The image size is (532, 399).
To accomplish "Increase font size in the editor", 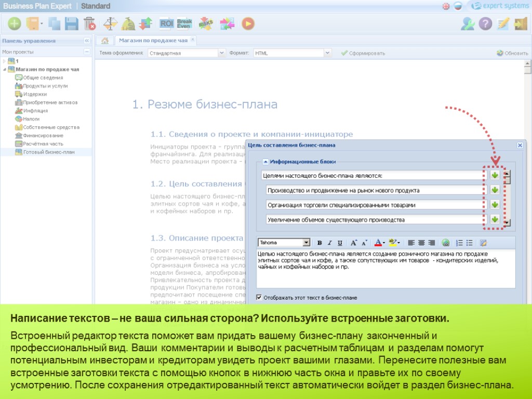I will coord(353,243).
